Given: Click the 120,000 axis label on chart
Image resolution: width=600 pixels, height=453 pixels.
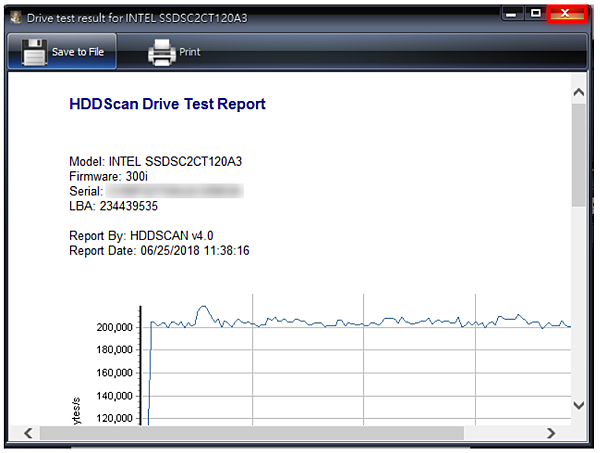Looking at the screenshot, I should tap(114, 418).
